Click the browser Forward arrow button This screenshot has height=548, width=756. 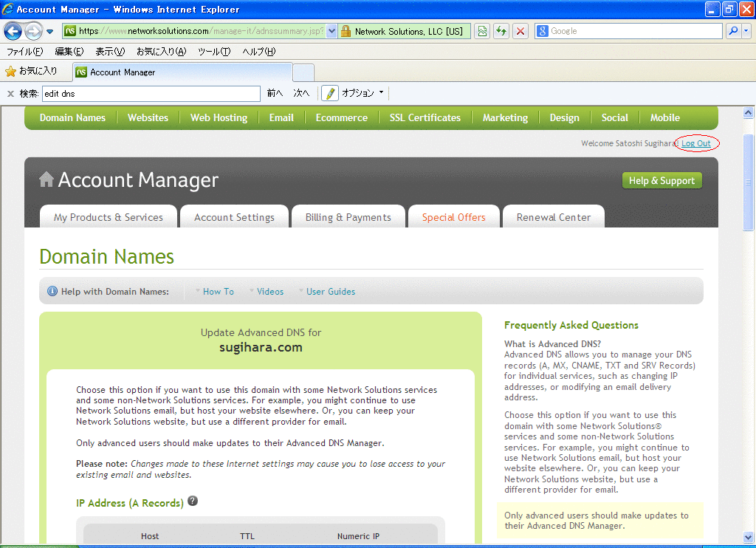33,31
